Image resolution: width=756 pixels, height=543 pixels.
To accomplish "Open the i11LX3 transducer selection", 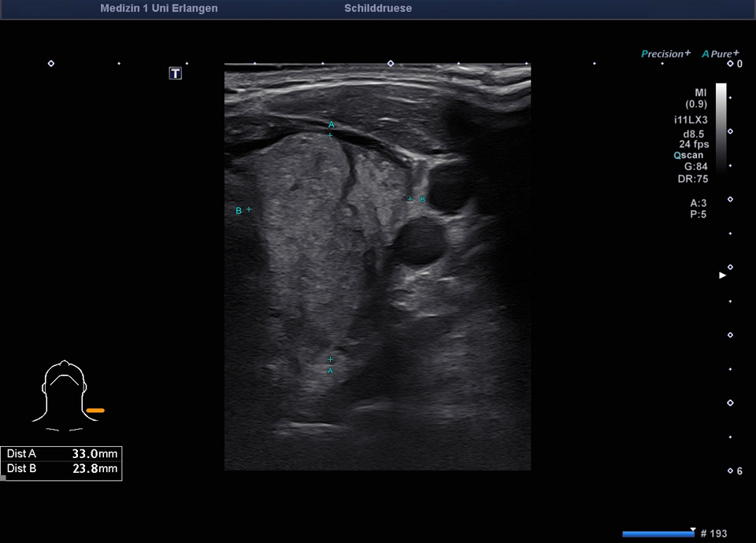I will 691,120.
